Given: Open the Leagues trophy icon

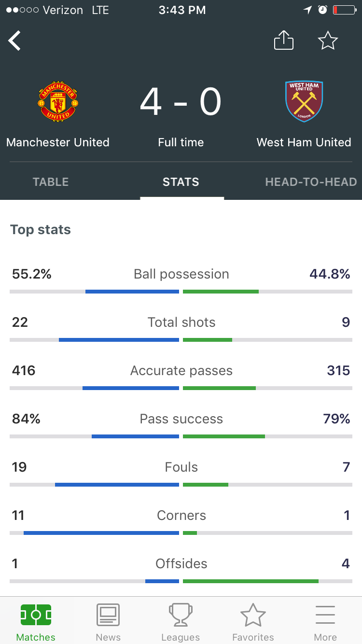Looking at the screenshot, I should pos(181,615).
